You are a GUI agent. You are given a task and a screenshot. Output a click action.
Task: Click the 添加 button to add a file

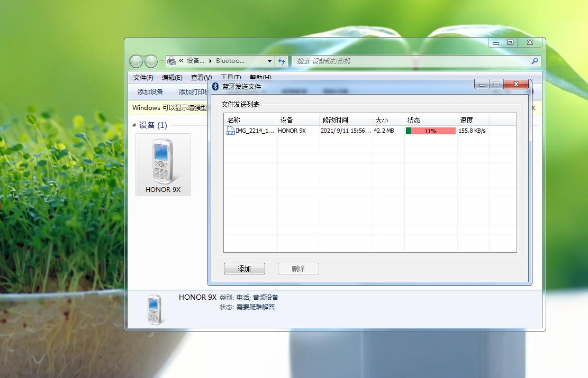click(244, 268)
